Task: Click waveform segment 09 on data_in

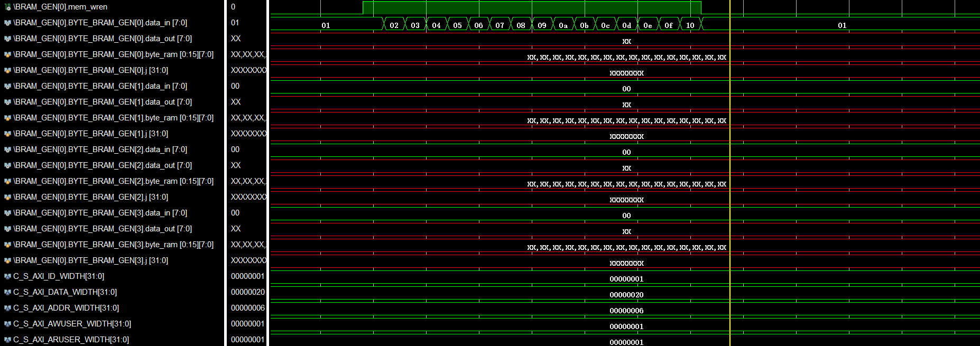Action: click(x=542, y=24)
